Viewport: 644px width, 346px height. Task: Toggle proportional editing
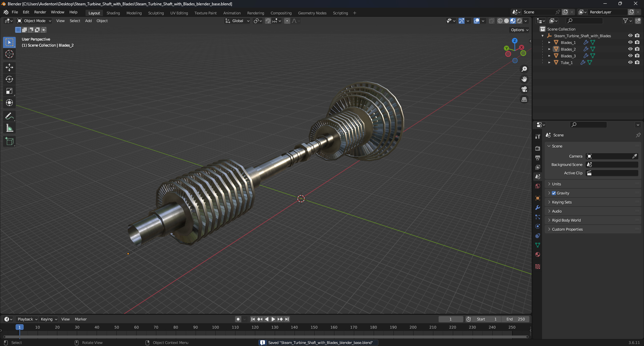coord(287,21)
